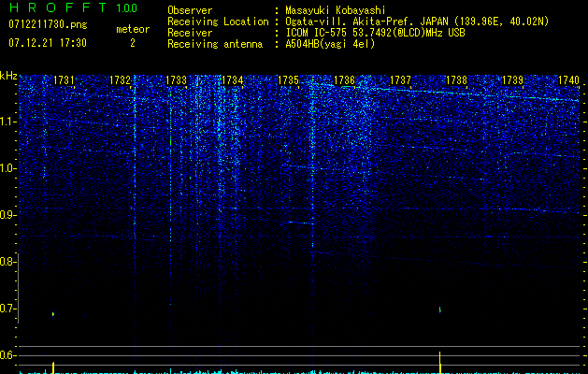This screenshot has width=588, height=374.
Task: Click the 1.0 kHz axis label
Action: [x=7, y=168]
